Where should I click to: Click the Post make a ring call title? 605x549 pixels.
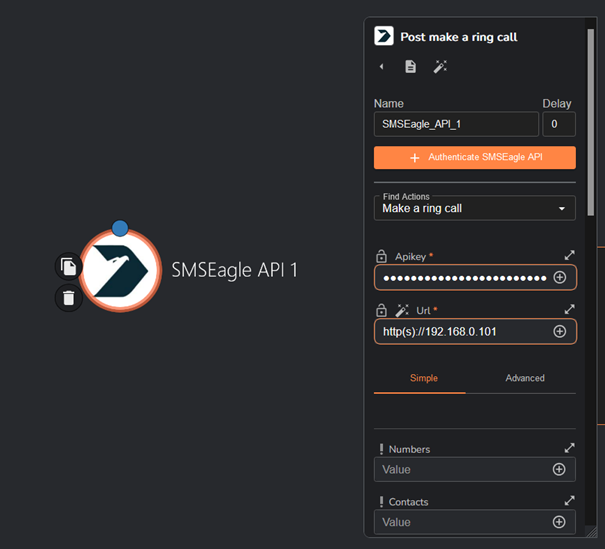(459, 37)
